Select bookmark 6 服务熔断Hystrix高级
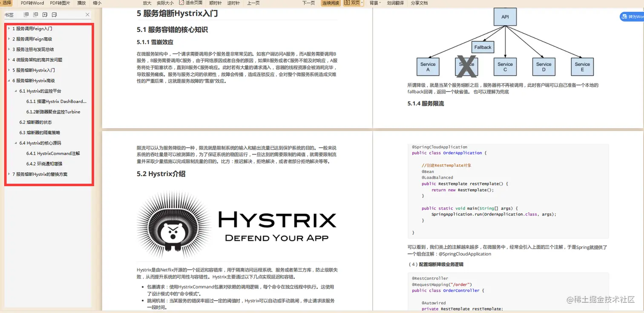 pos(34,81)
